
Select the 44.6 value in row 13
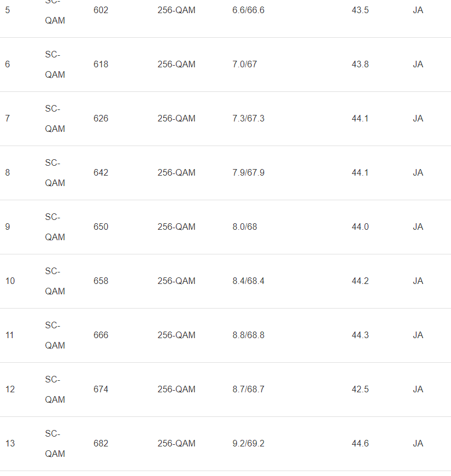tap(360, 444)
